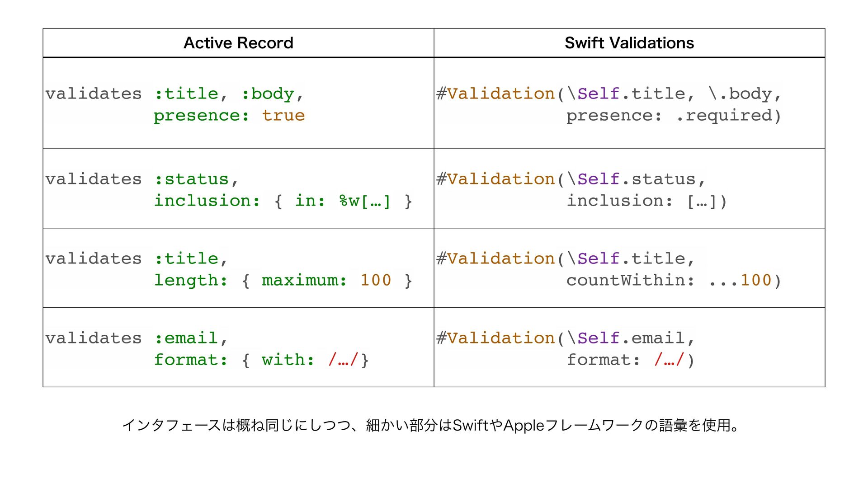Click 'countWithin: ...100)' Swift code
The width and height of the screenshot is (868, 488).
click(x=673, y=281)
